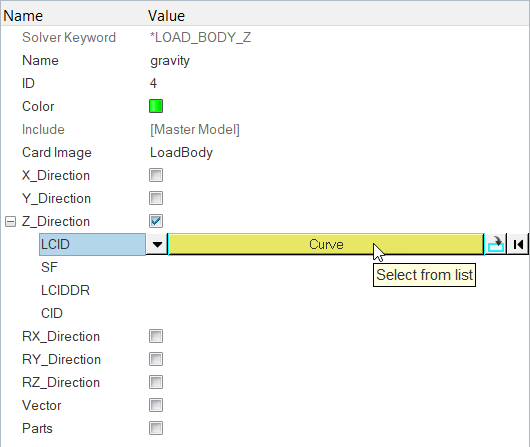Select the gravity name value field
Image resolution: width=530 pixels, height=447 pixels.
tap(170, 61)
